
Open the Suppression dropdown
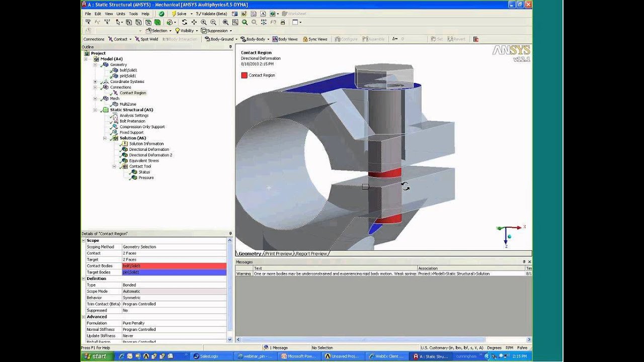click(x=230, y=31)
